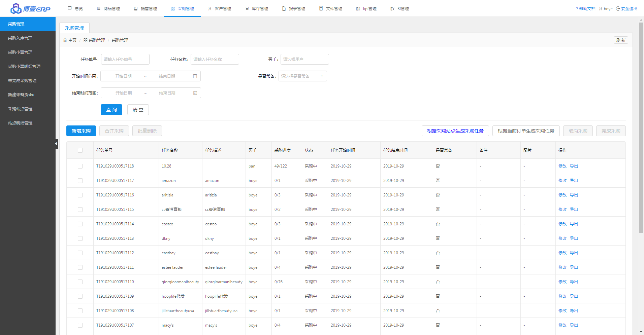644x335 pixels.
Task: Click the 完成采购 button
Action: coord(611,131)
